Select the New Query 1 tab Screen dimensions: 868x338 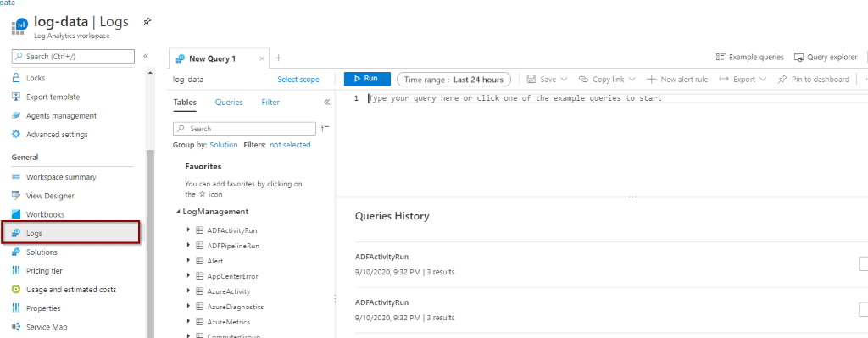tap(213, 58)
